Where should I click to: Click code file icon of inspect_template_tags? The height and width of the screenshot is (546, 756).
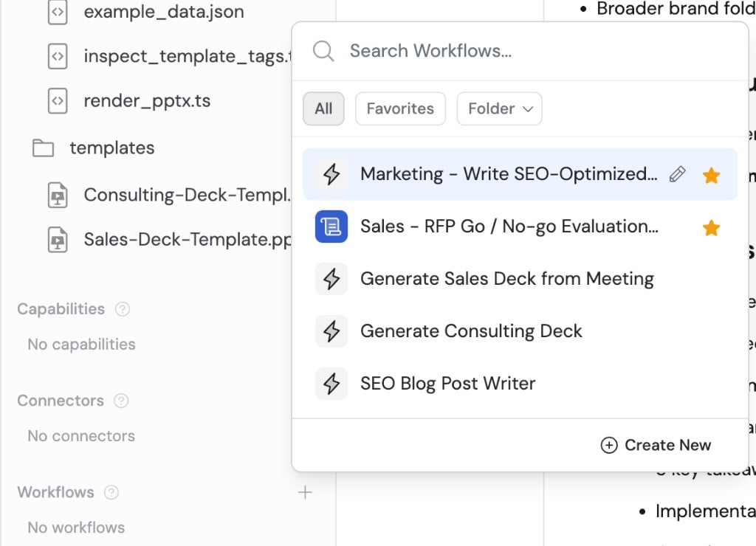(x=58, y=56)
